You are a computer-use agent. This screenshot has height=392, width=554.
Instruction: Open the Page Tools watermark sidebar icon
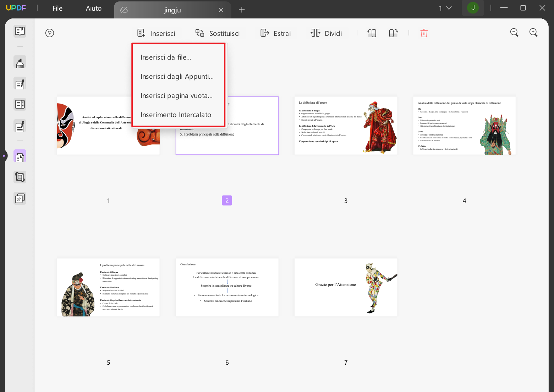point(20,198)
